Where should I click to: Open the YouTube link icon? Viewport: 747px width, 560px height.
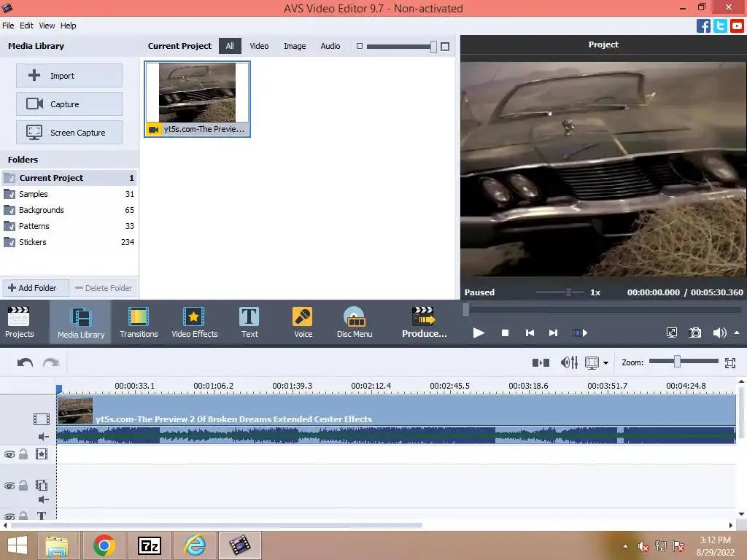pos(737,26)
